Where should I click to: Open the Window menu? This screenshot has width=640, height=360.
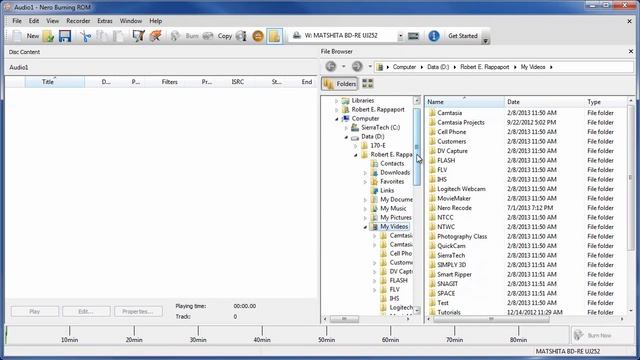coord(131,21)
